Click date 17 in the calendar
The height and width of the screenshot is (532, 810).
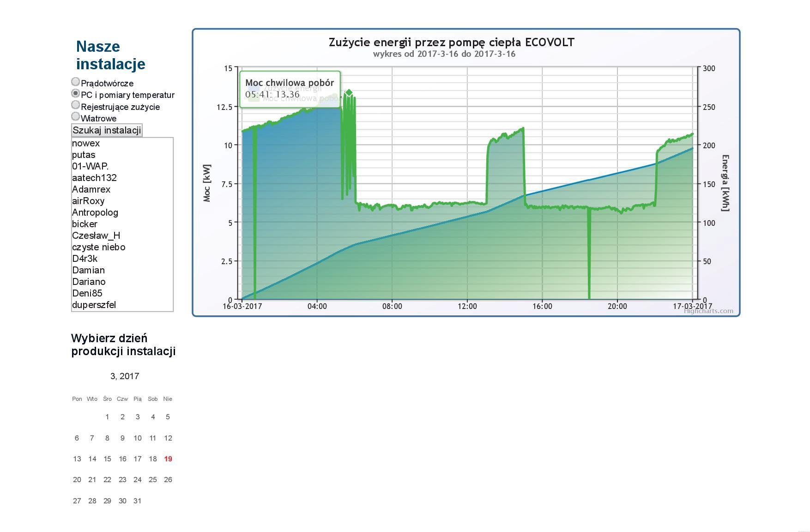click(x=138, y=459)
